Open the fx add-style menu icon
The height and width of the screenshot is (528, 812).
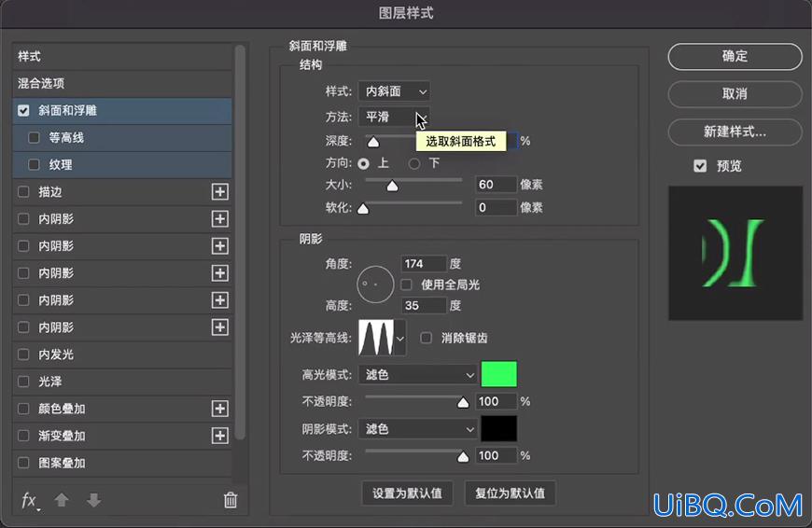(x=30, y=501)
